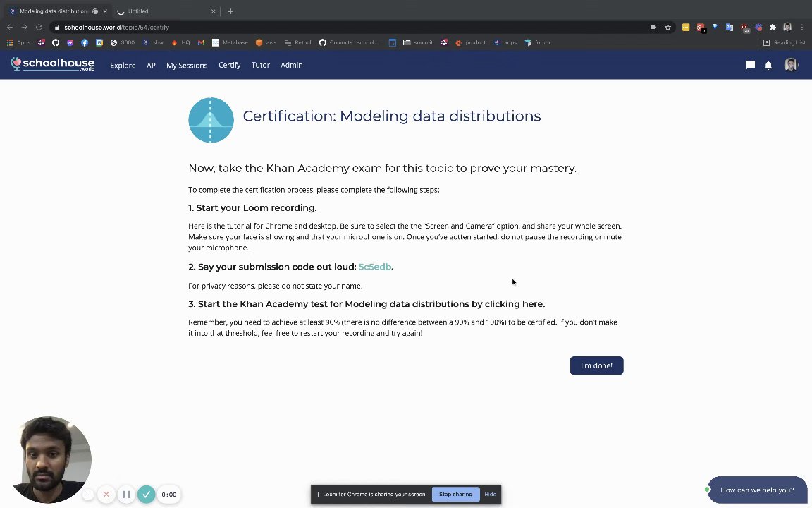Open the Commits · school... GitHub bookmark

(x=348, y=42)
